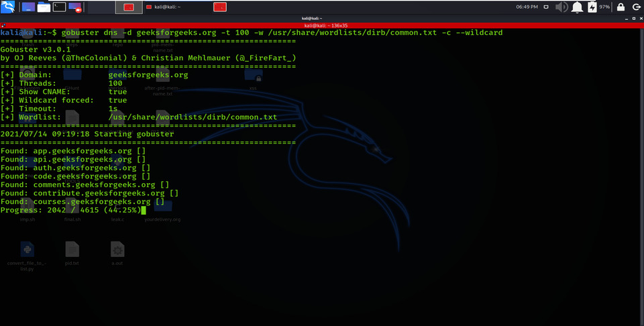The width and height of the screenshot is (644, 326).
Task: Switch to the empty first workspace
Action: (x=101, y=7)
